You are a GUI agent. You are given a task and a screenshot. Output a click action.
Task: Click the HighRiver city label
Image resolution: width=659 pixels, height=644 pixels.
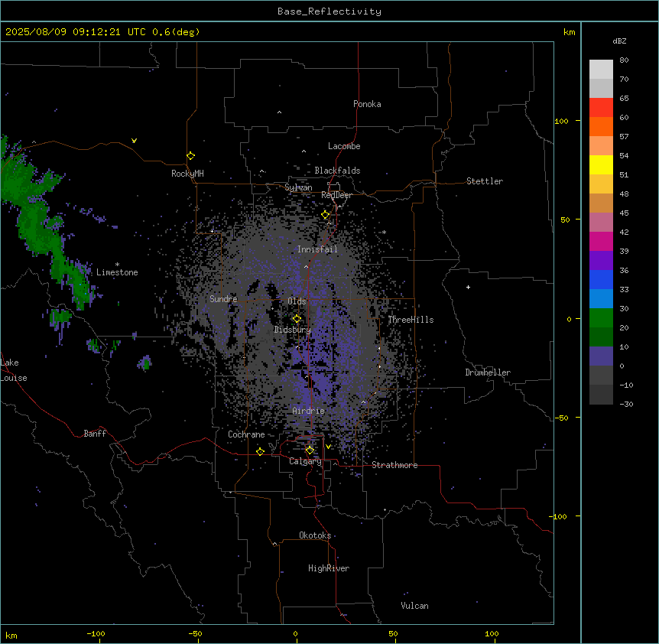pyautogui.click(x=329, y=568)
